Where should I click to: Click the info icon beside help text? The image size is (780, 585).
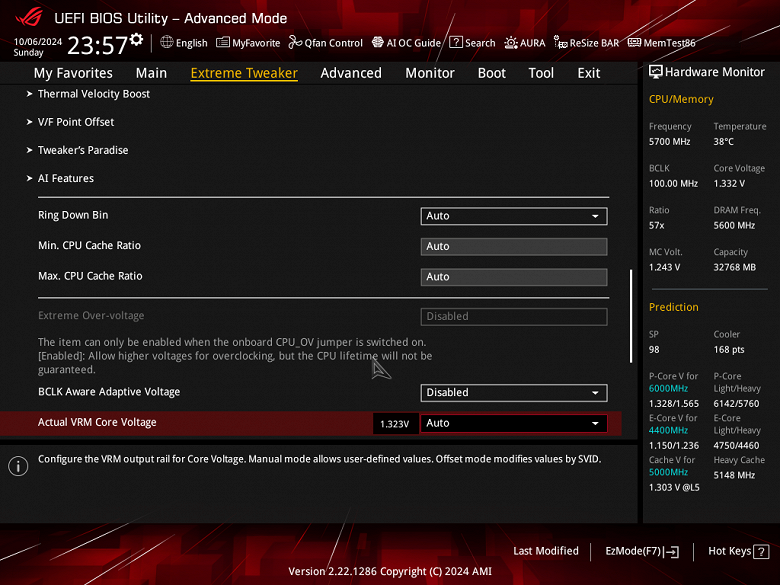tap(18, 466)
